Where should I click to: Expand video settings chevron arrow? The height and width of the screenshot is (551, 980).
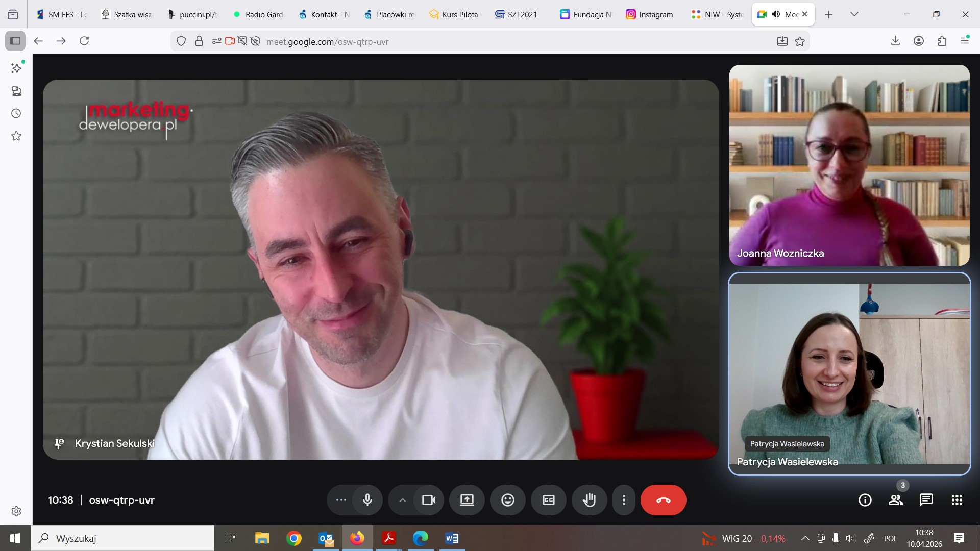click(x=402, y=500)
